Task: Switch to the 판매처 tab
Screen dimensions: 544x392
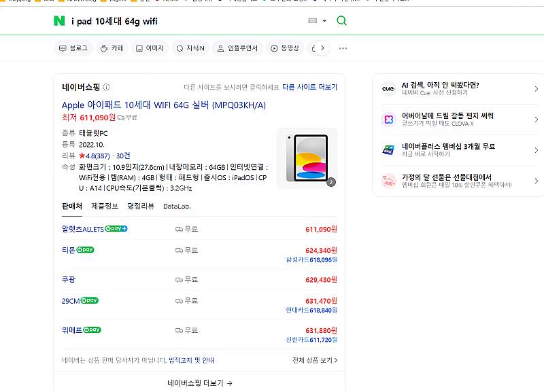Action: (x=72, y=207)
